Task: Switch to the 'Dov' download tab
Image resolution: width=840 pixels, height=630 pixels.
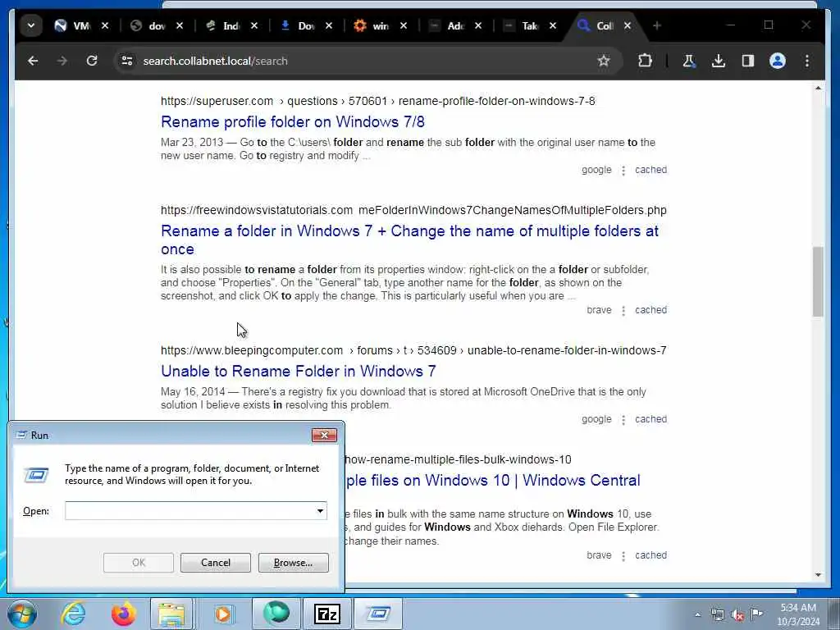Action: click(x=298, y=25)
